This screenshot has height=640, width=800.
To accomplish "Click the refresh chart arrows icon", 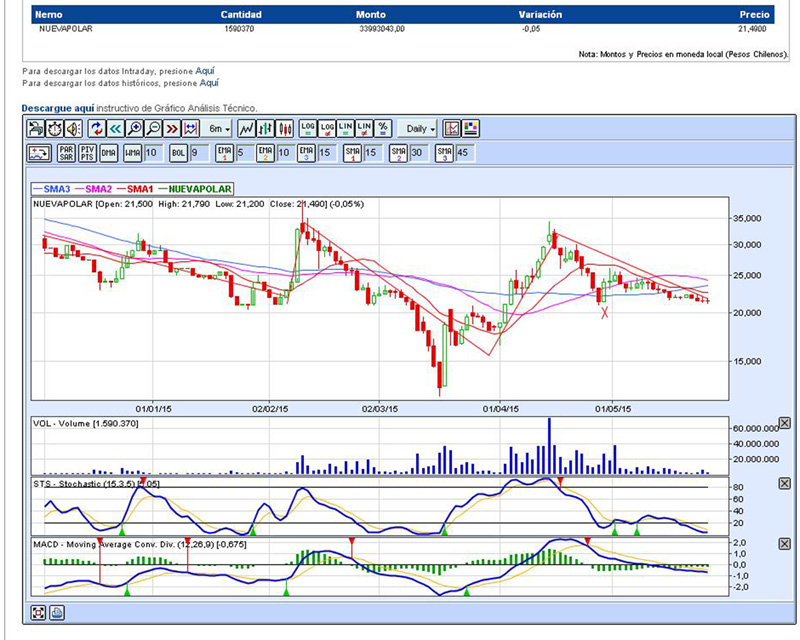I will [96, 129].
